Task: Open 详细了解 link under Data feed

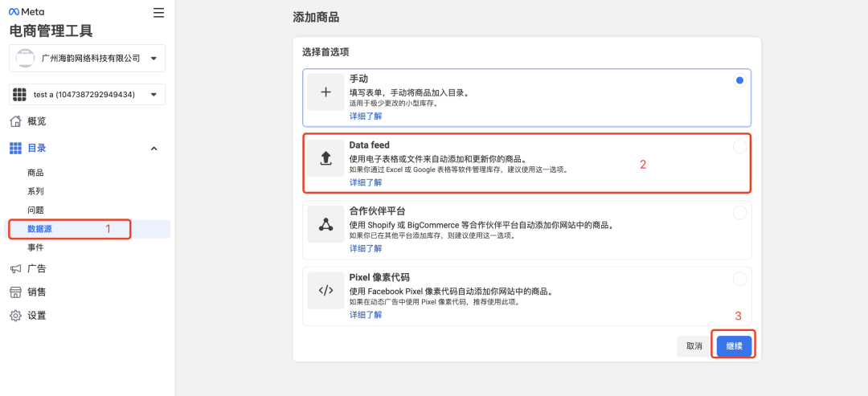Action: coord(366,182)
